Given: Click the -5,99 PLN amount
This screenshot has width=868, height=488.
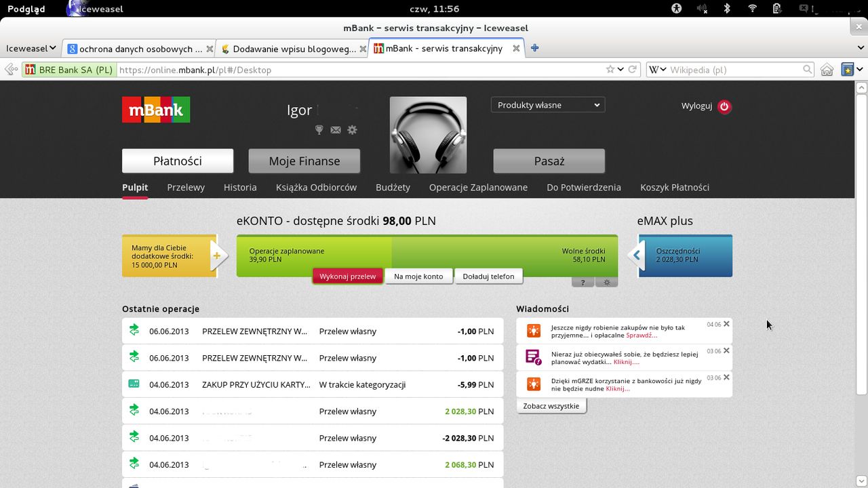Looking at the screenshot, I should click(x=475, y=384).
